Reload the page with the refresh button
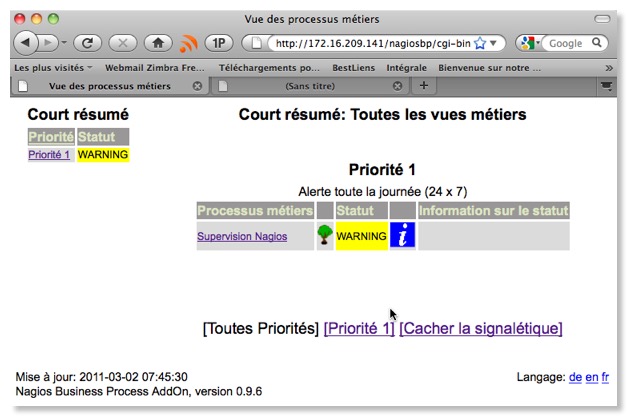 [x=87, y=44]
